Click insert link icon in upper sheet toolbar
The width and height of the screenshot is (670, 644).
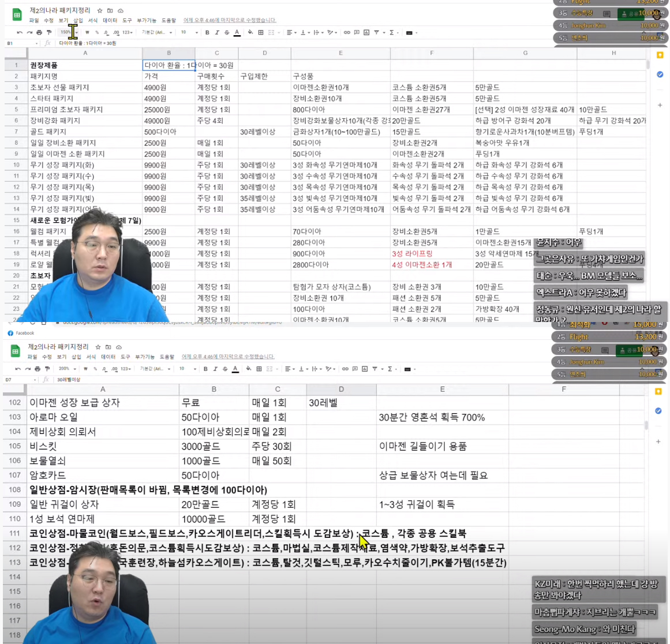347,32
